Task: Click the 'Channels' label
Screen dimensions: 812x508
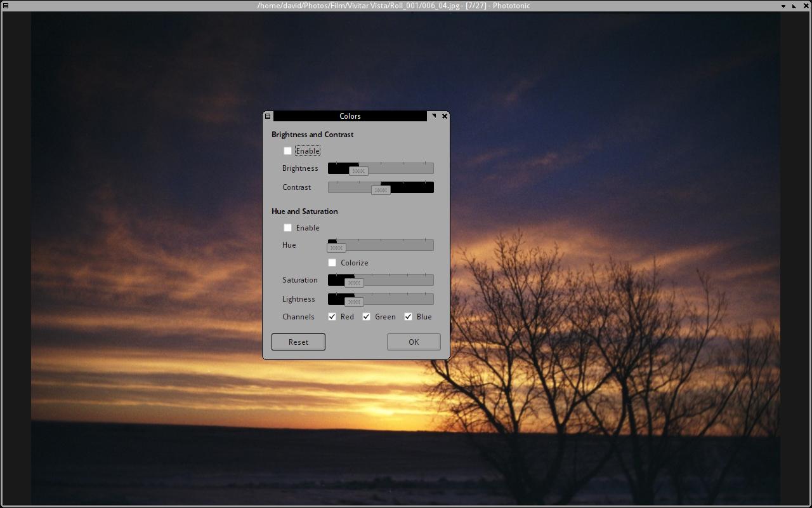Action: pos(298,317)
